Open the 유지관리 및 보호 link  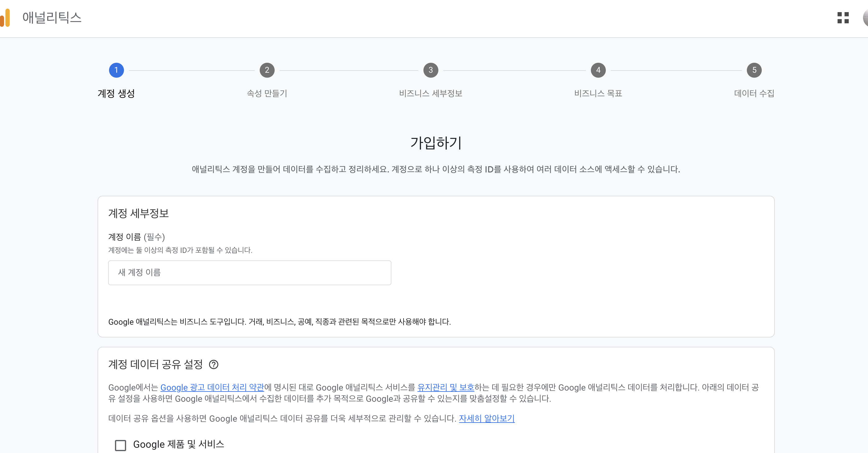point(446,387)
